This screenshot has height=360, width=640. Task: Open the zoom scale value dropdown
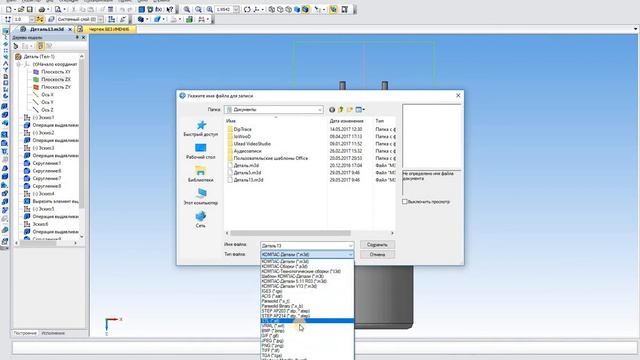[236, 9]
